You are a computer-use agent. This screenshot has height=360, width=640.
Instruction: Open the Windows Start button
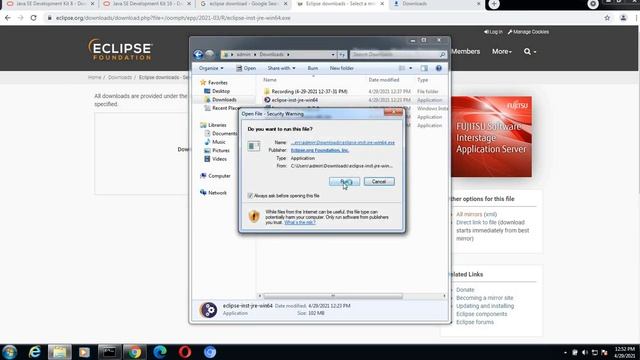pyautogui.click(x=9, y=352)
